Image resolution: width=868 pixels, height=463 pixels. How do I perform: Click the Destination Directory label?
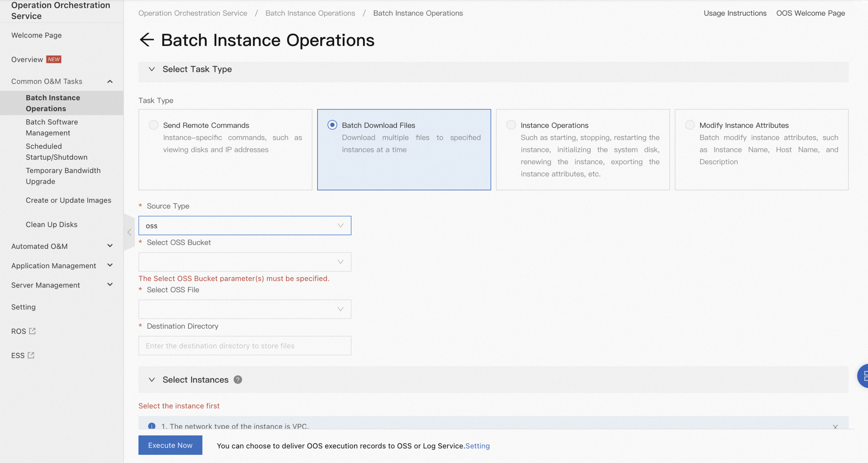point(182,326)
